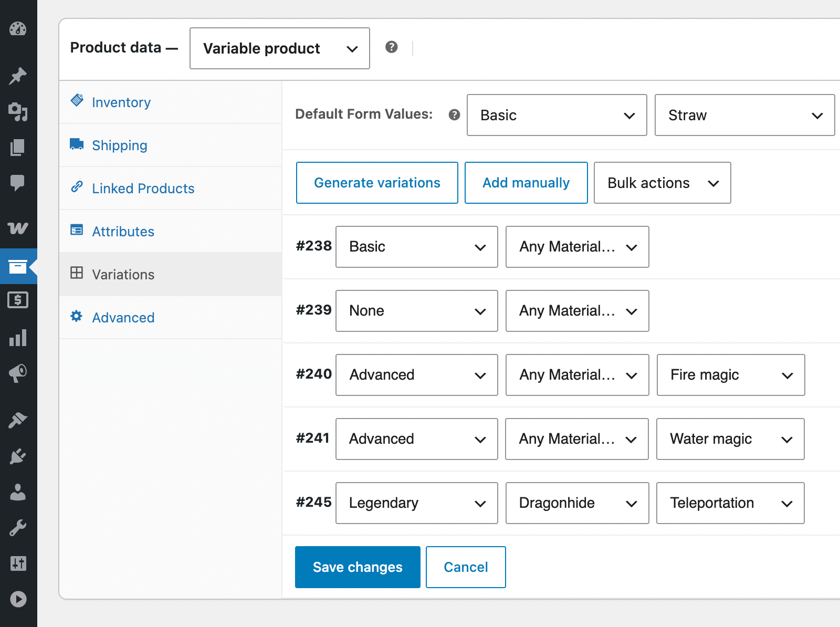Click the Shipping truck icon
Viewport: 840px width, 627px height.
click(77, 144)
